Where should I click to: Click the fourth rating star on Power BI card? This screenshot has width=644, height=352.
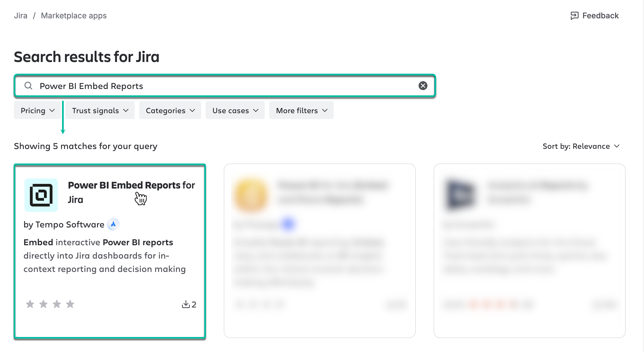70,304
